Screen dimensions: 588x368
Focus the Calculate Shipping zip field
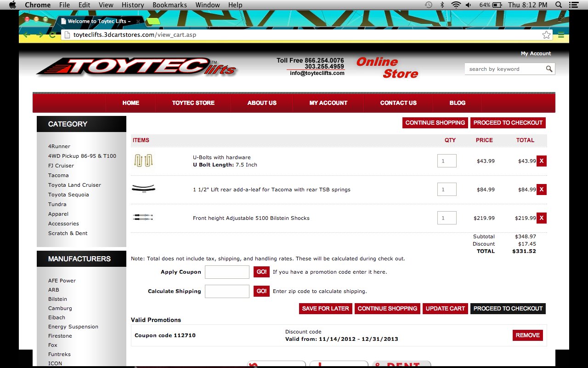227,291
